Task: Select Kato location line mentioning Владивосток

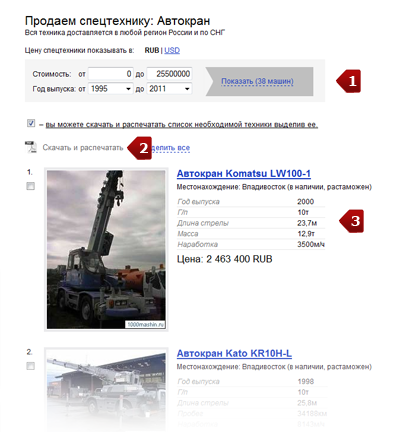Action: [x=274, y=367]
